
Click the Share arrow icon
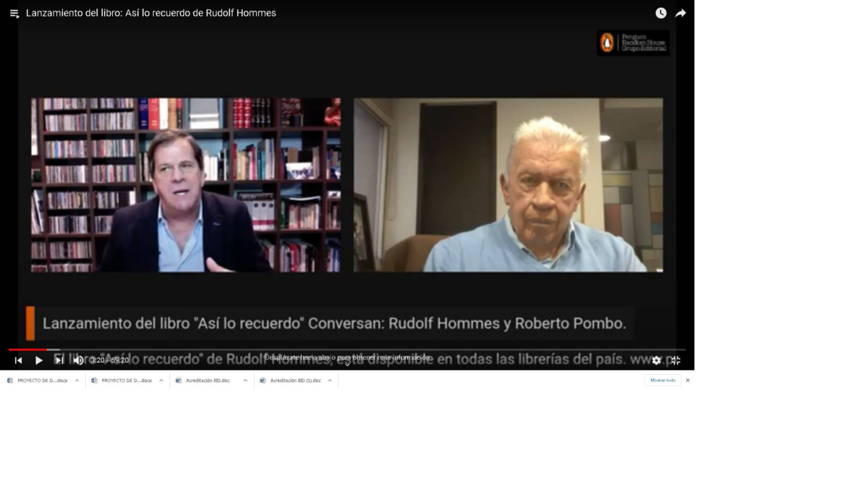point(681,13)
